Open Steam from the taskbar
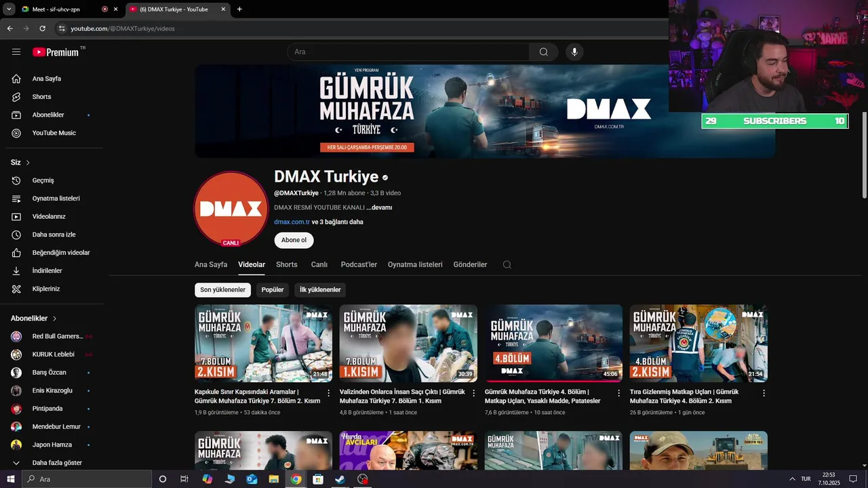 [340, 479]
